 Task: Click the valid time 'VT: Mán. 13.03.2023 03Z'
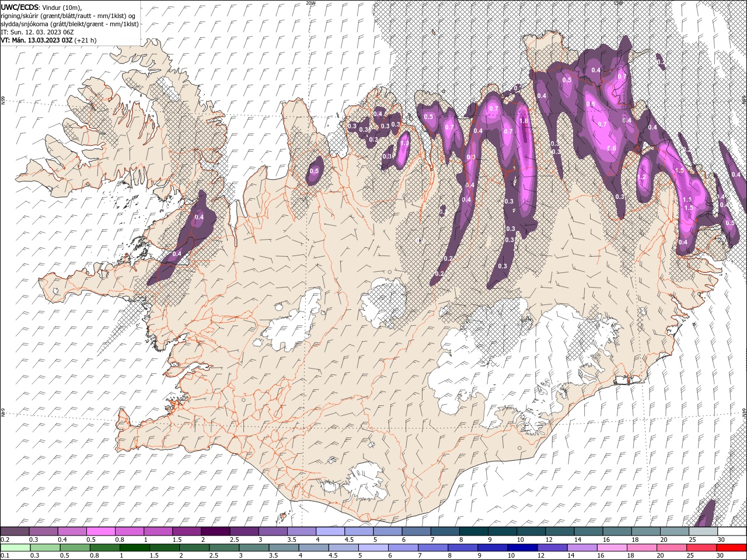(x=37, y=40)
